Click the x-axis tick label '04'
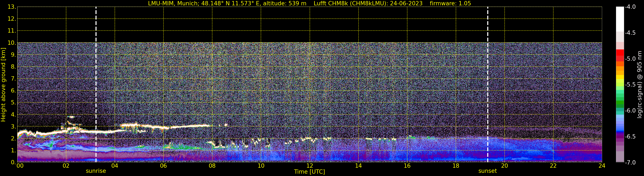644x176 pixels. tap(115, 166)
